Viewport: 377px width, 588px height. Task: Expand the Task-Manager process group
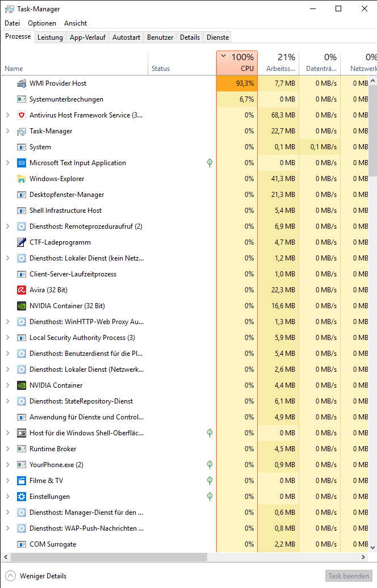point(8,131)
